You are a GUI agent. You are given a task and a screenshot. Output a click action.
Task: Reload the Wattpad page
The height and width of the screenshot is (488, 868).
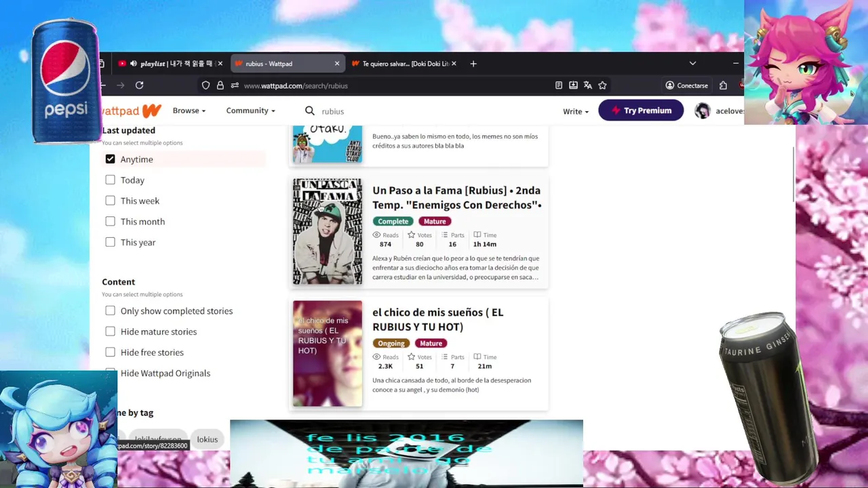139,85
